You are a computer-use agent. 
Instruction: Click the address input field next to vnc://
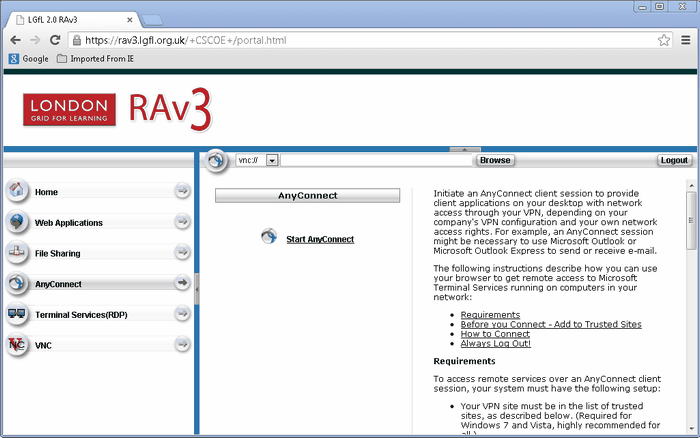point(376,160)
